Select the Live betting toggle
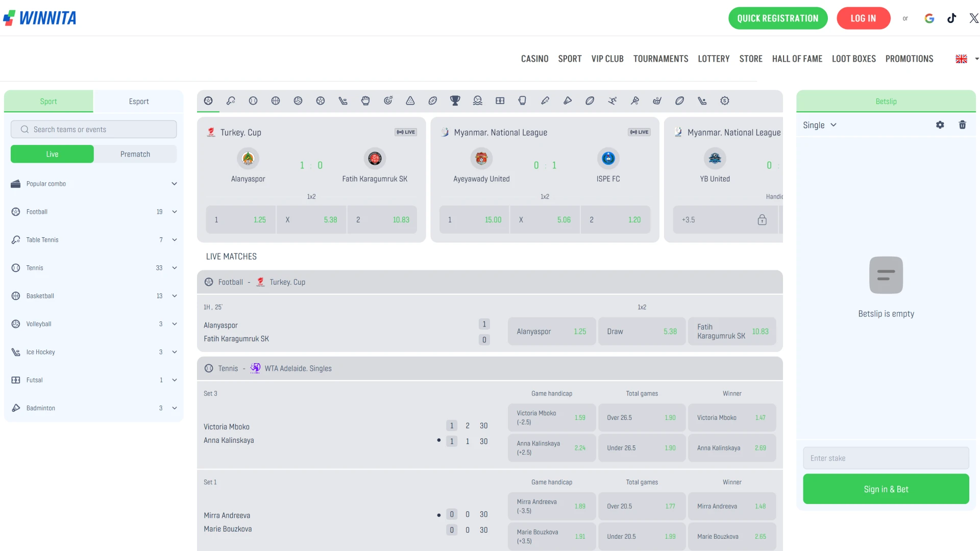This screenshot has height=551, width=980. pos(52,154)
